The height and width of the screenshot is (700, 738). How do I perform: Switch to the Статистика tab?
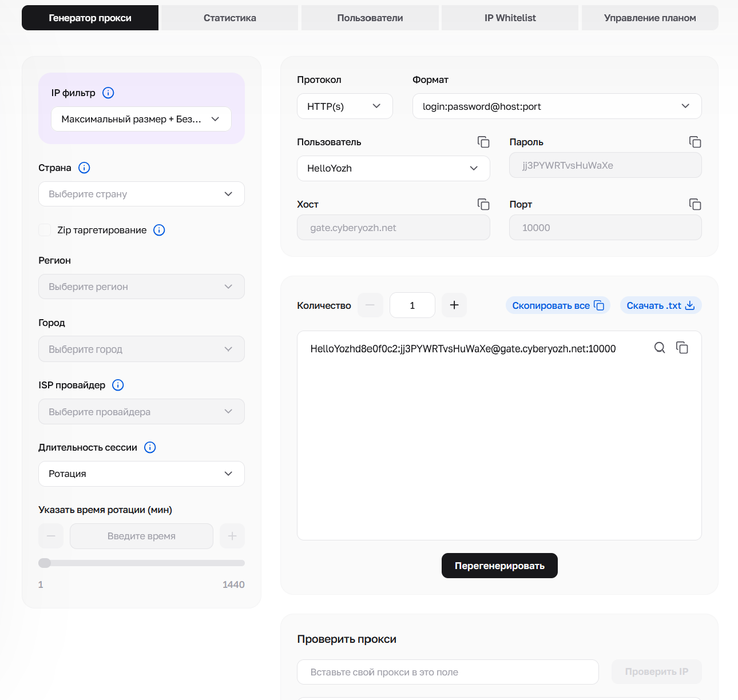(230, 18)
